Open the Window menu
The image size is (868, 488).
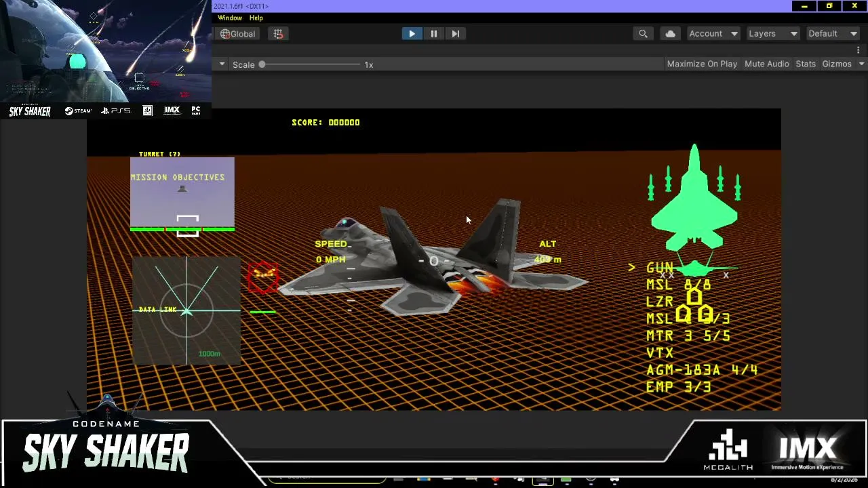click(x=230, y=18)
